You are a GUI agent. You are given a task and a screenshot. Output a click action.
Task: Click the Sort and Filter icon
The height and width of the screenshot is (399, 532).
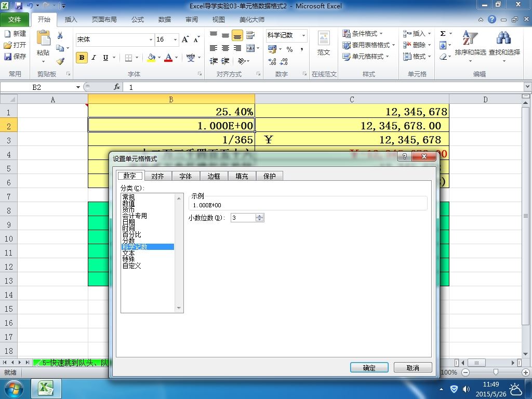pos(470,38)
